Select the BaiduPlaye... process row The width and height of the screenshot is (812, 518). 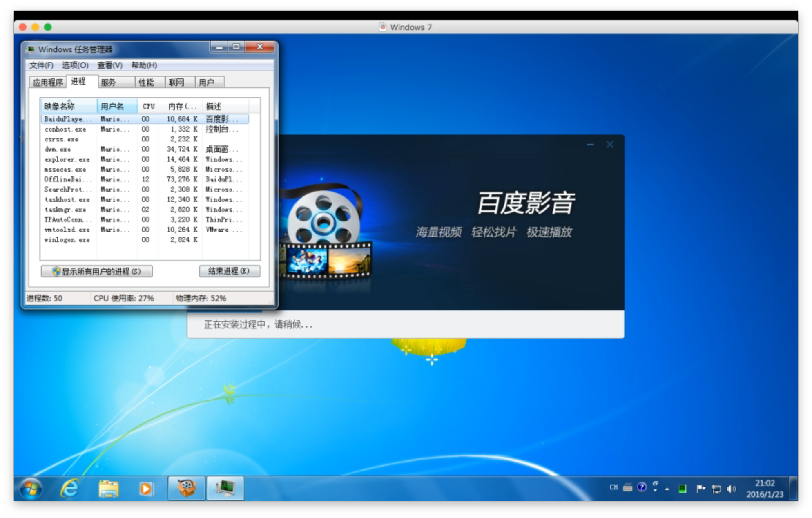pyautogui.click(x=145, y=119)
